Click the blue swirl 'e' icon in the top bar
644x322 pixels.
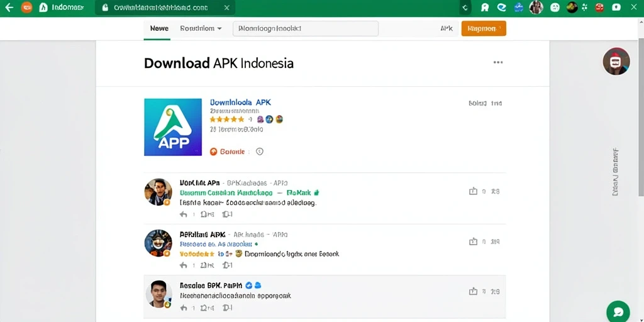tap(501, 8)
